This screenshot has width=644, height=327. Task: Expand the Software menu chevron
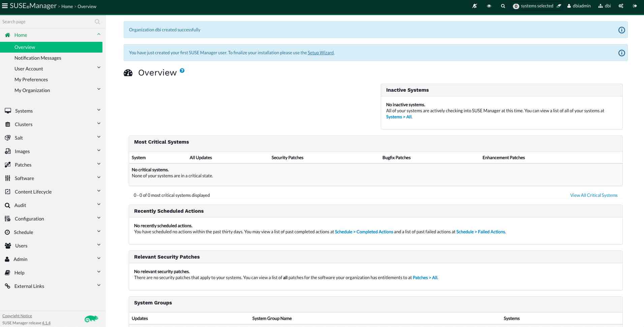coord(99,177)
